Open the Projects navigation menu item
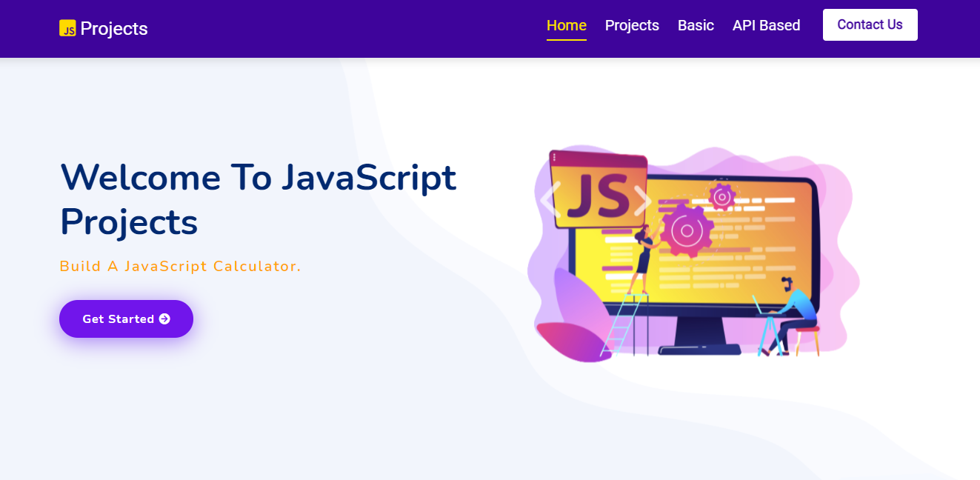 tap(632, 25)
